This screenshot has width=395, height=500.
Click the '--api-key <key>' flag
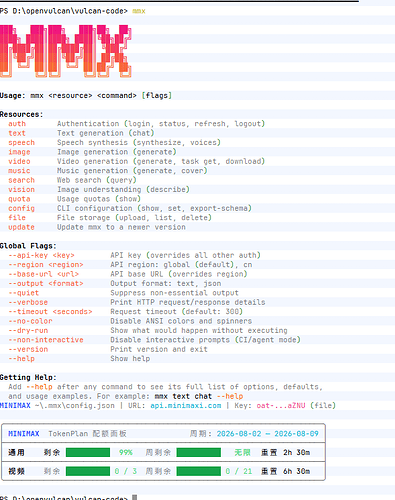click(x=41, y=255)
